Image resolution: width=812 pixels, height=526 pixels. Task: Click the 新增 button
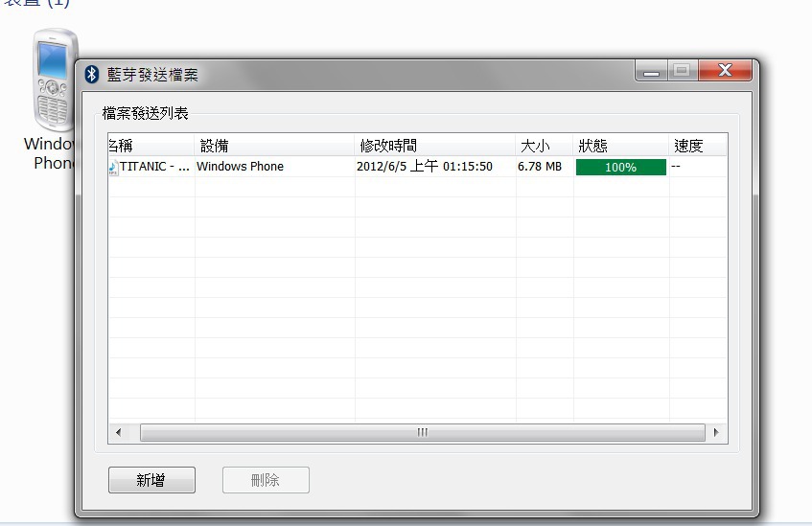click(x=151, y=480)
